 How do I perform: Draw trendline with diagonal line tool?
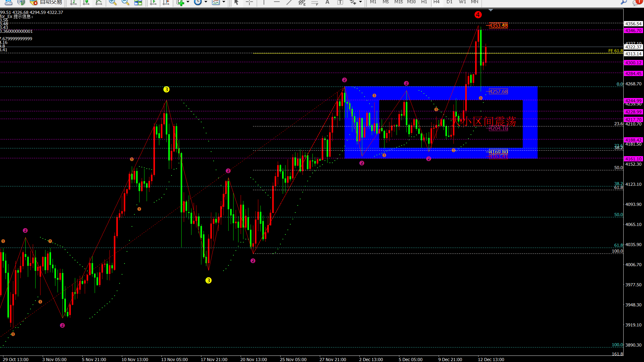pyautogui.click(x=289, y=2)
